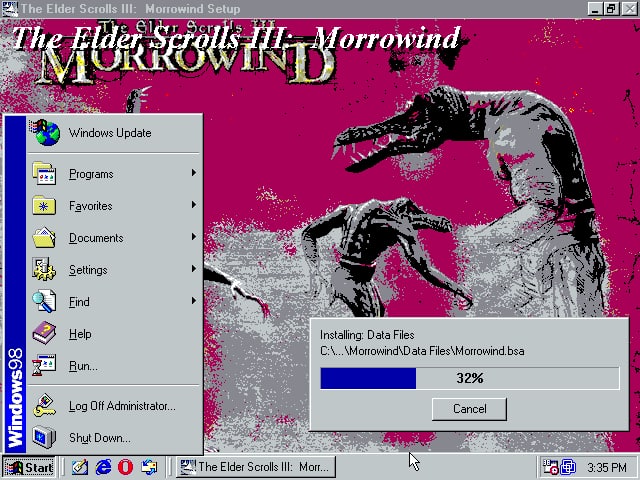Expand the Favorites submenu arrow
Image resolution: width=640 pixels, height=480 pixels.
tap(194, 205)
